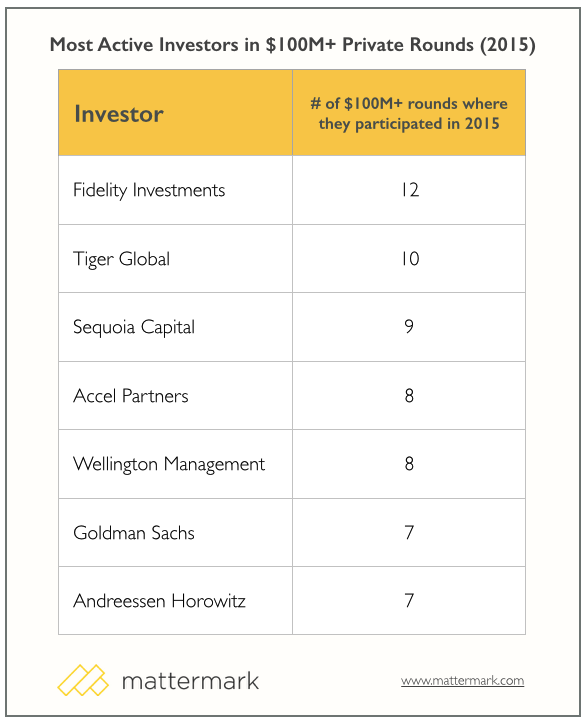Click the value 8 beside Wellington Management
Image resolution: width=587 pixels, height=724 pixels.
tap(409, 464)
